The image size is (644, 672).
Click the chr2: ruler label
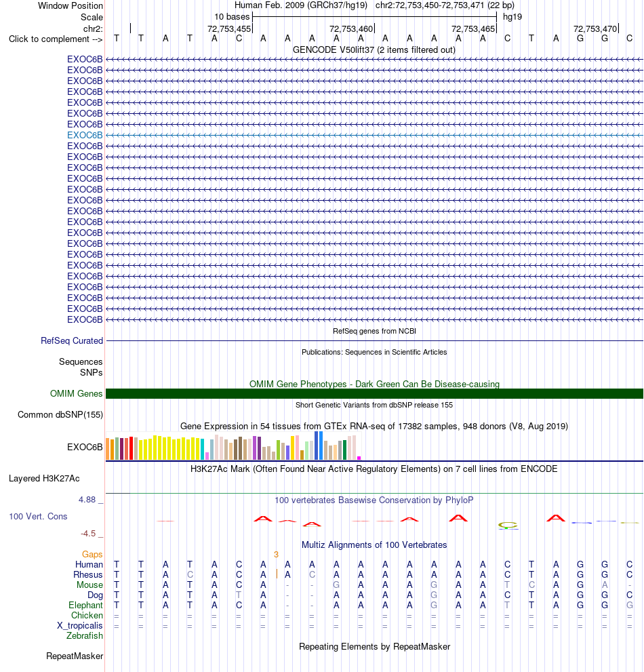click(93, 28)
